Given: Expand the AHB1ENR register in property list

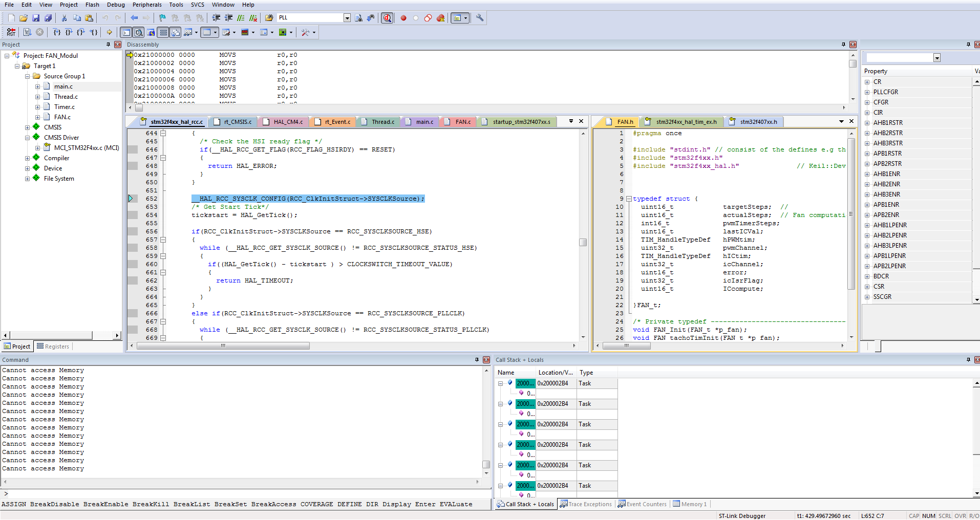Looking at the screenshot, I should click(x=867, y=174).
